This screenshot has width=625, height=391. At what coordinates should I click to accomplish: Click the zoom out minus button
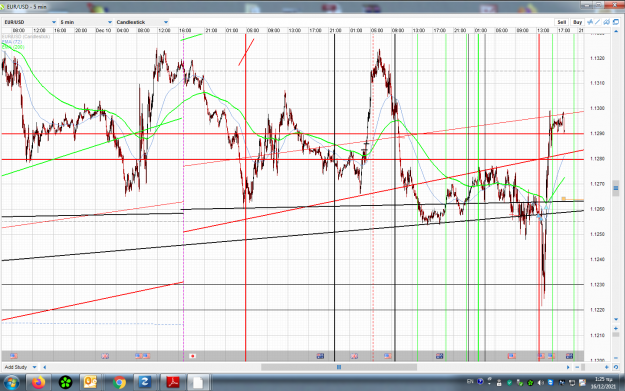point(577,367)
